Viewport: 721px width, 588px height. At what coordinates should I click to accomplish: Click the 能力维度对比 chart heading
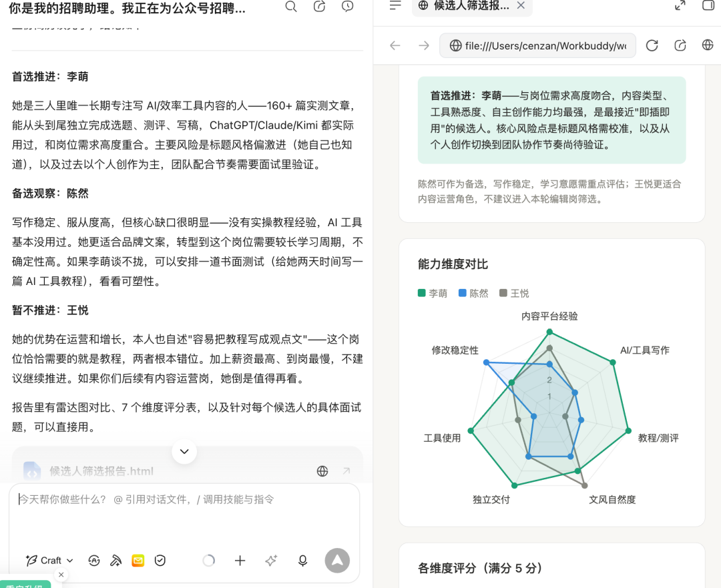(453, 264)
